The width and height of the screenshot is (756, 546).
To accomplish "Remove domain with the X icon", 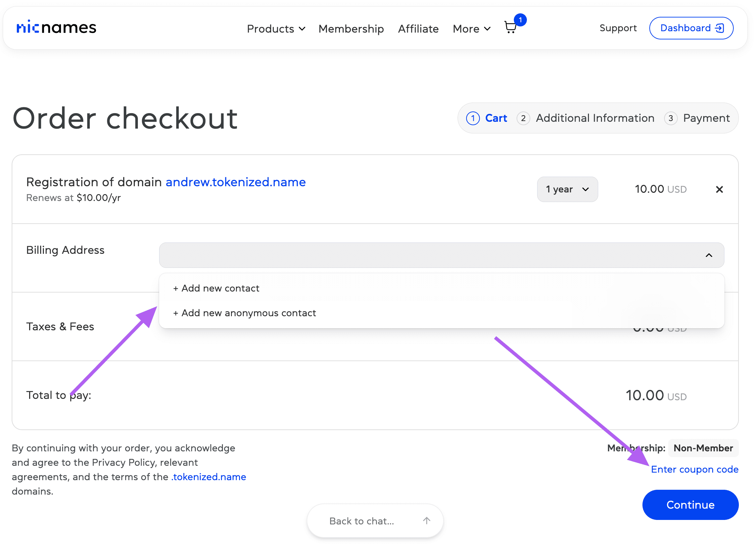I will pyautogui.click(x=719, y=189).
